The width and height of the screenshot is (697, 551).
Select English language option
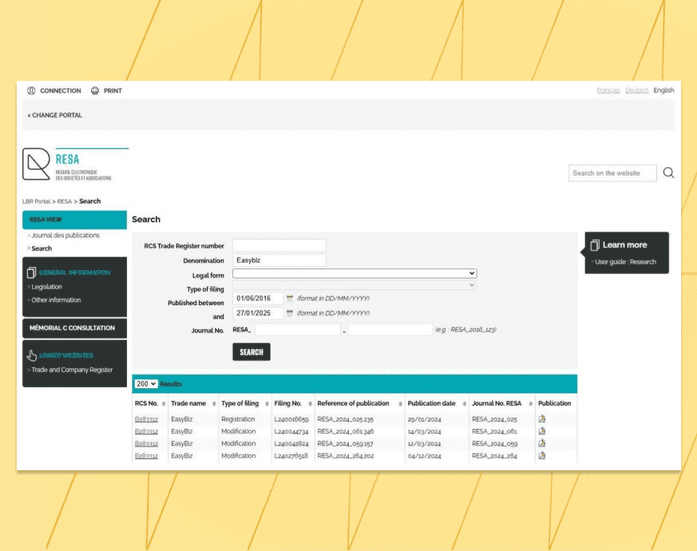point(664,90)
